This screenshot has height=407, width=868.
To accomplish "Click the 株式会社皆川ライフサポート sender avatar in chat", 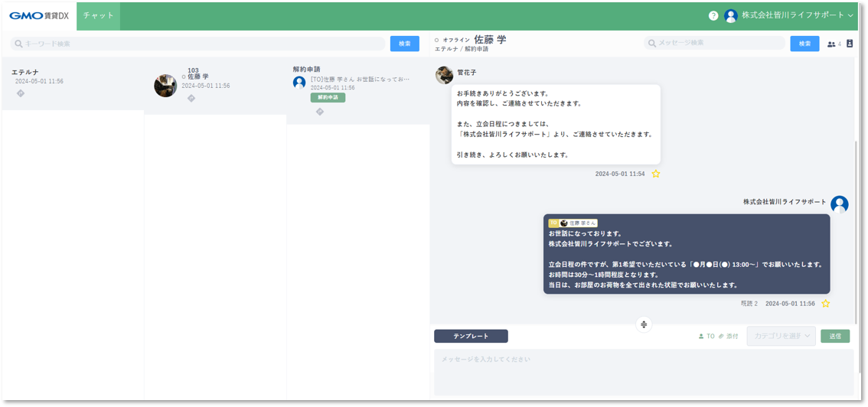I will (x=839, y=204).
